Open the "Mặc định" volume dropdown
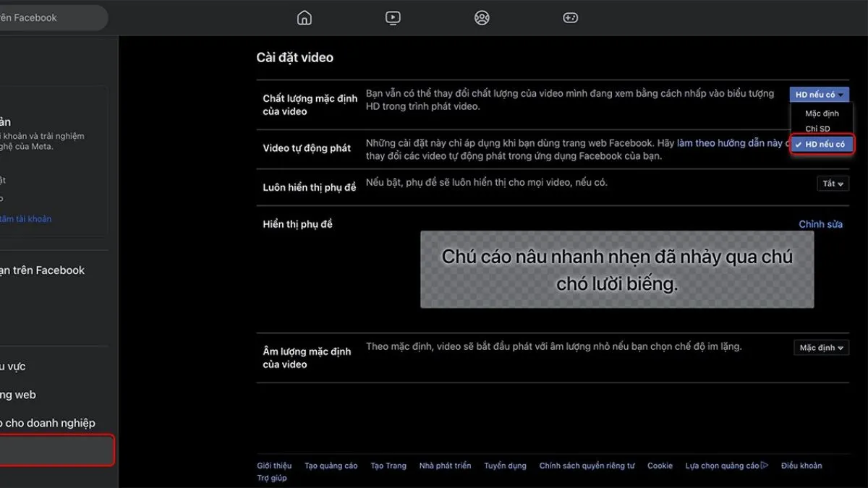The width and height of the screenshot is (868, 488). (821, 347)
